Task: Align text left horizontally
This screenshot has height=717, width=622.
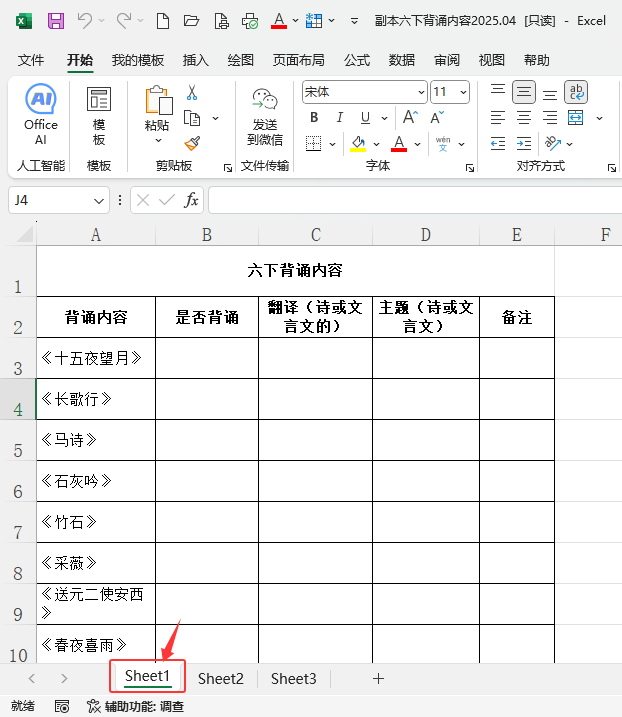Action: point(498,118)
